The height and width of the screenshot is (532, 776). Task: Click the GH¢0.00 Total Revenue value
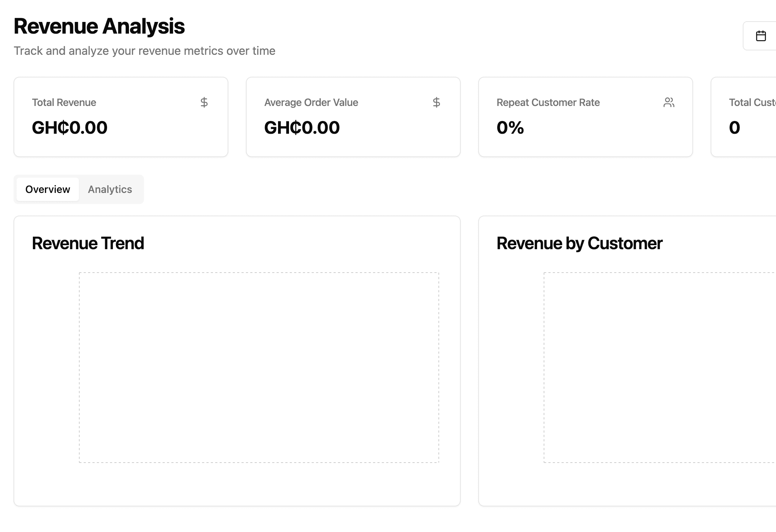pos(69,128)
